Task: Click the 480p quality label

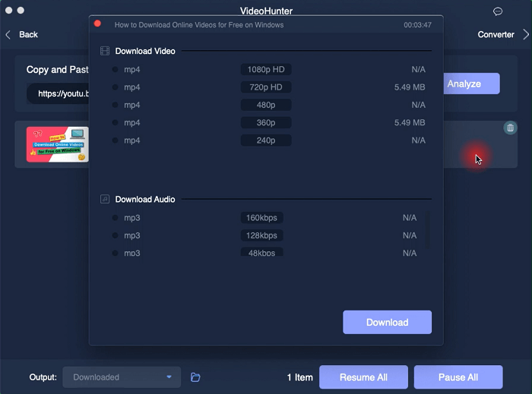Action: click(266, 105)
